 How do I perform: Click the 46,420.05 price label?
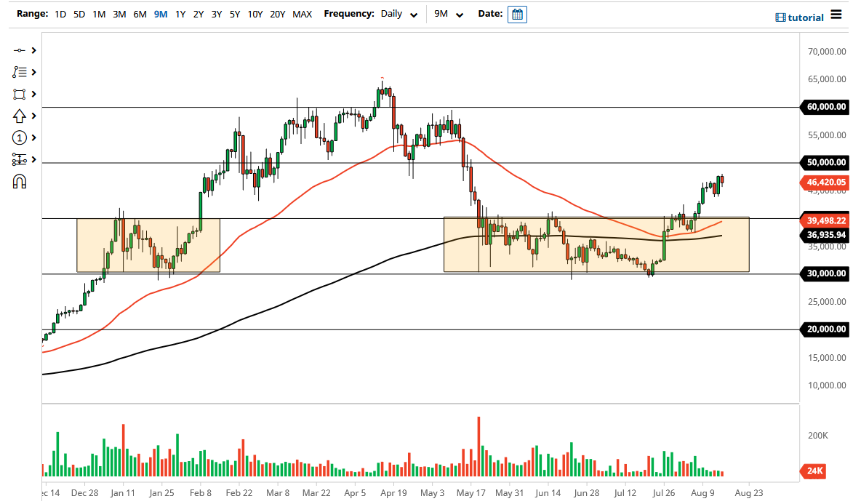(x=825, y=183)
